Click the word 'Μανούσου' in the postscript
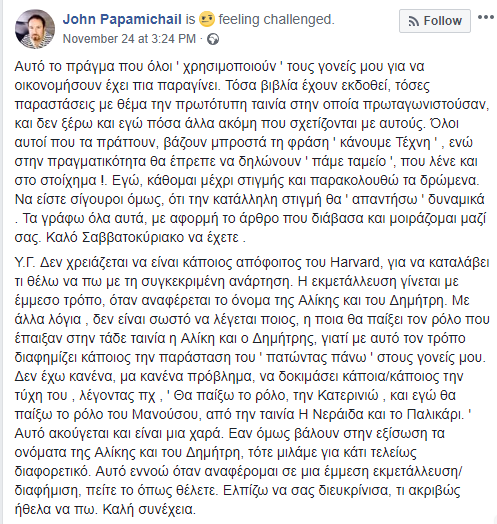The image size is (497, 524). pos(165,414)
